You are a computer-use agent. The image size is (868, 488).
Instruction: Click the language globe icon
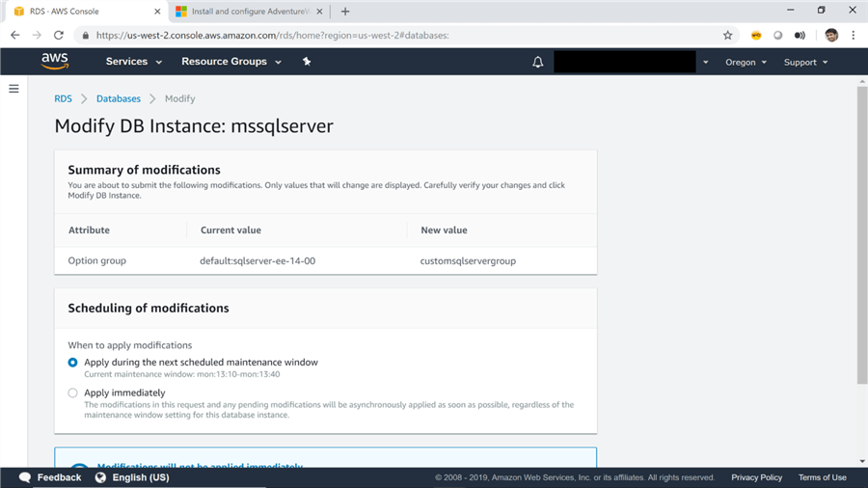coord(100,477)
